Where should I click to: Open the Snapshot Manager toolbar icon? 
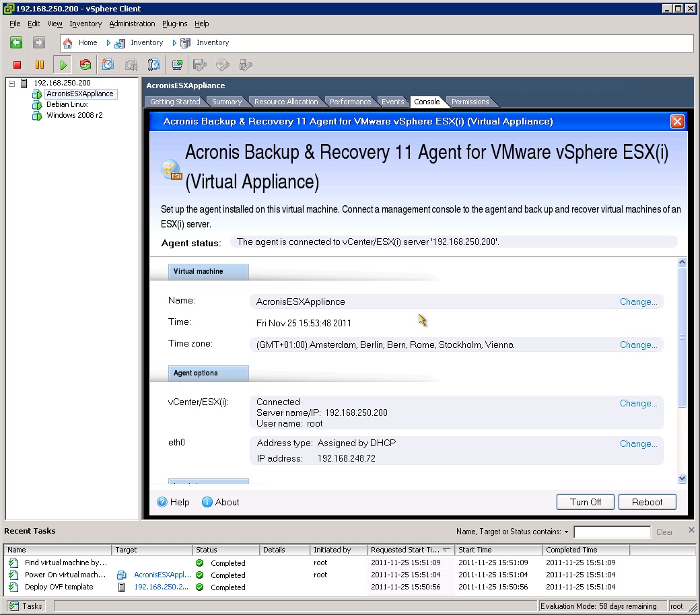coord(153,65)
